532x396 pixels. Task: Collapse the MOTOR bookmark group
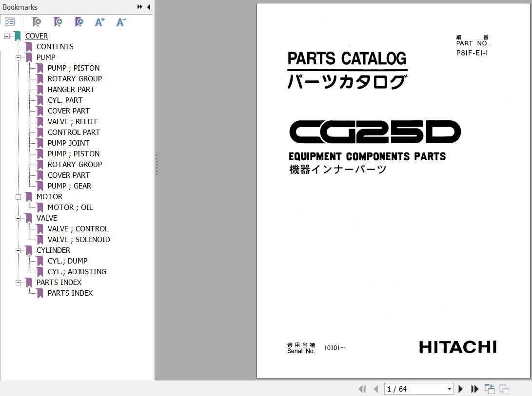point(18,197)
